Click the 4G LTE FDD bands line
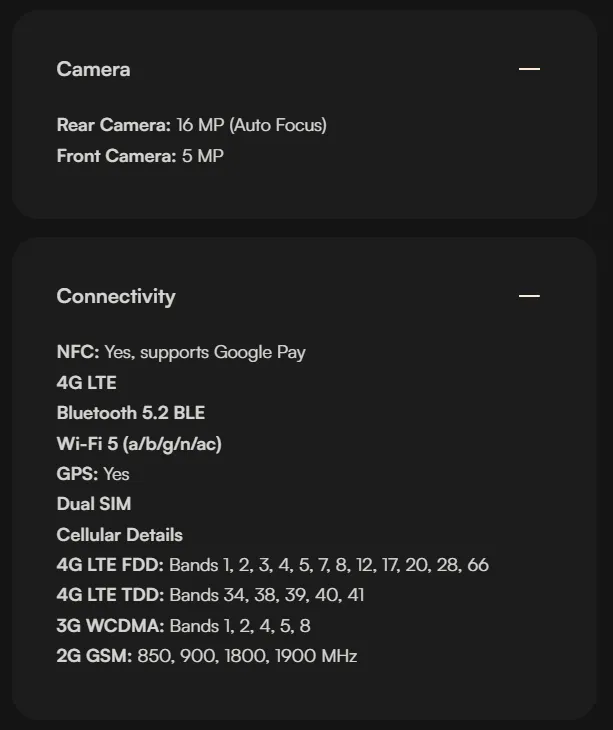The height and width of the screenshot is (730, 613). (x=273, y=565)
